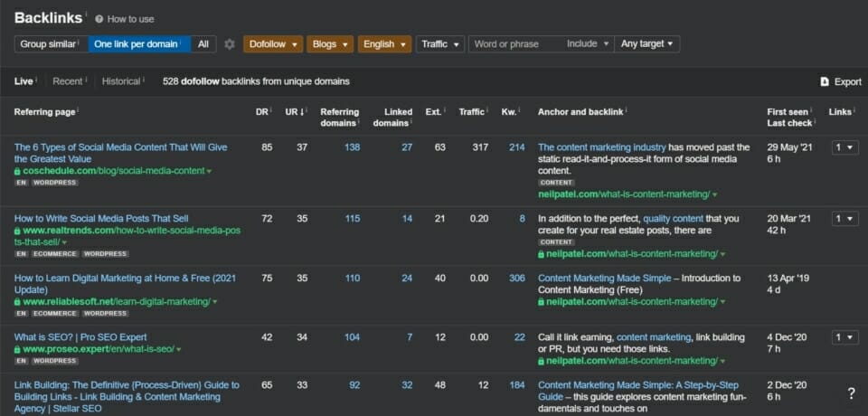Expand Links dropdown in proseo.expert row
This screenshot has height=416, width=868.
pos(844,337)
